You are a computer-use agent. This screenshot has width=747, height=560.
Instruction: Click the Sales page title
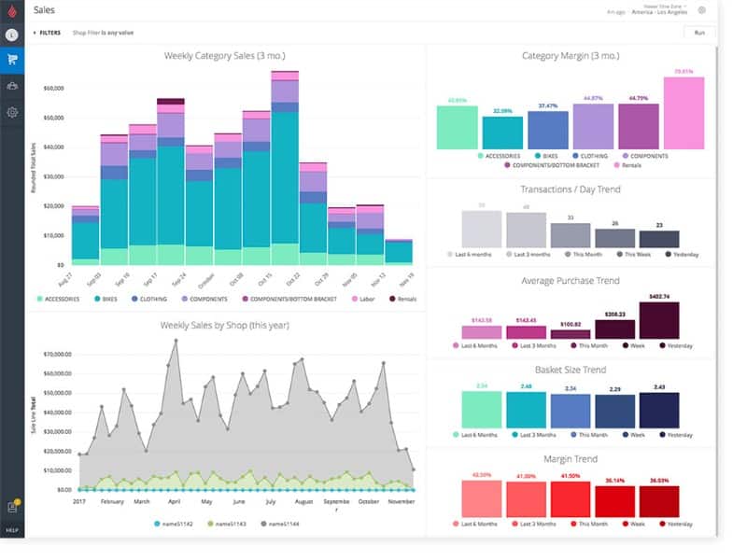pyautogui.click(x=44, y=10)
